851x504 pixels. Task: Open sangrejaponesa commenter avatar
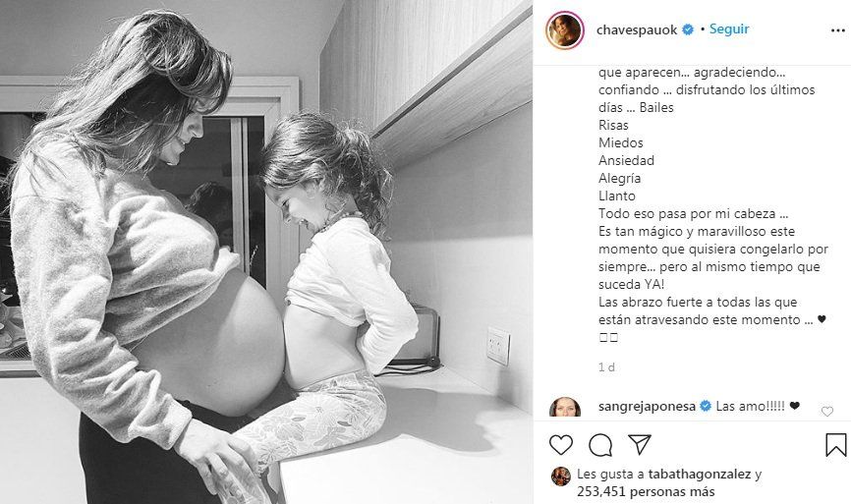point(565,407)
